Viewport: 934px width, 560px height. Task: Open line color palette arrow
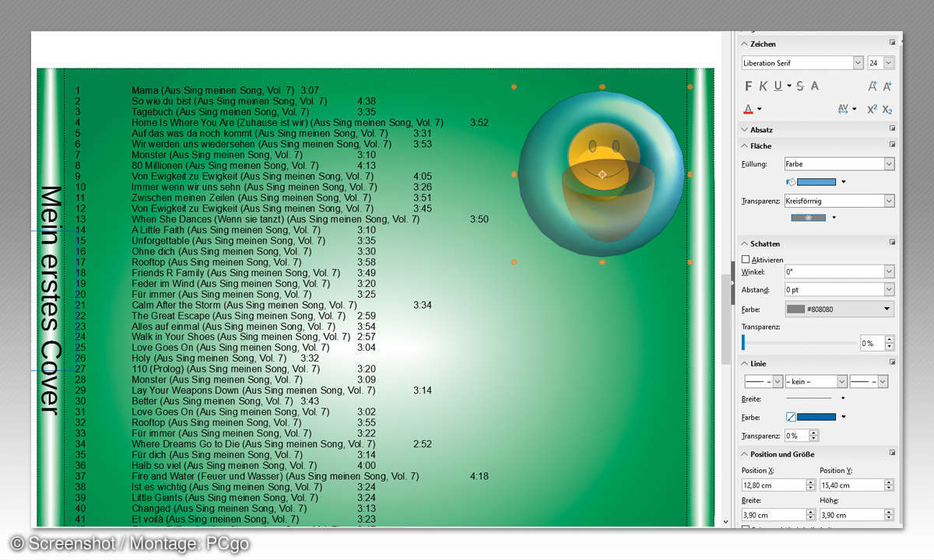tap(844, 418)
